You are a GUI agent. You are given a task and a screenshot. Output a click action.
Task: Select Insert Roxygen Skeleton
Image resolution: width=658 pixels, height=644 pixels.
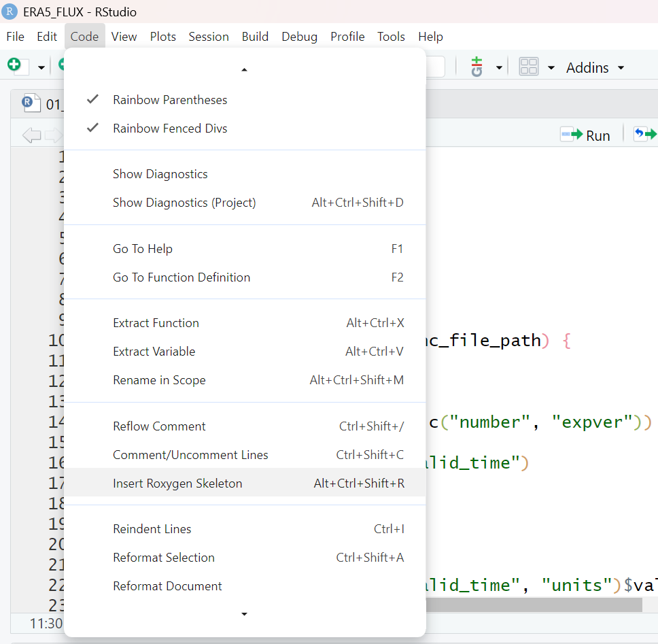click(x=245, y=484)
